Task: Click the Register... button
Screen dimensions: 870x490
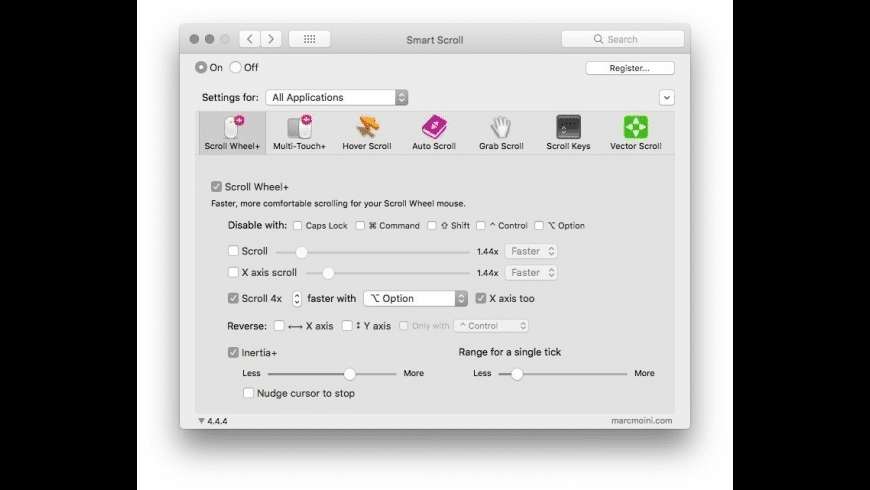Action: [x=630, y=68]
